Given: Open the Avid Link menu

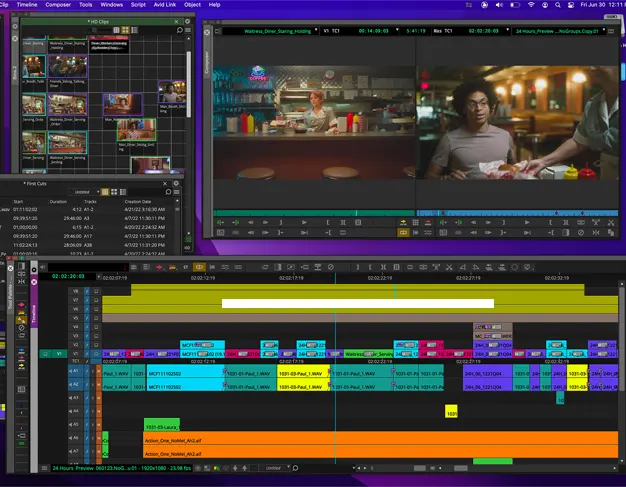Looking at the screenshot, I should (x=164, y=5).
